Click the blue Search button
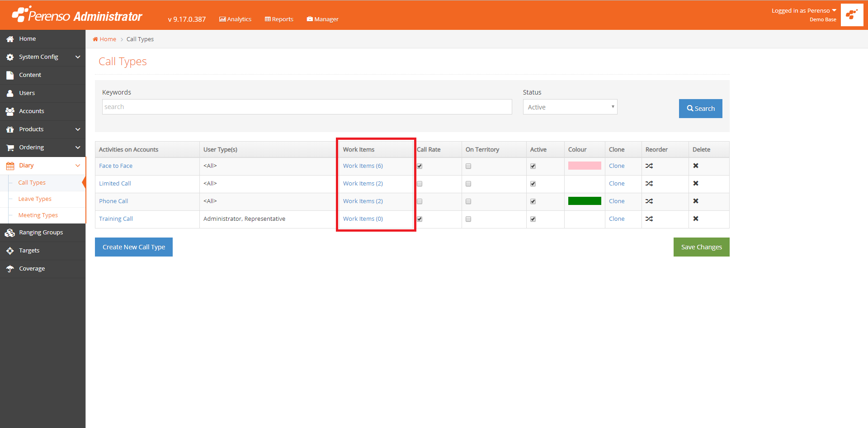This screenshot has height=428, width=868. point(701,109)
